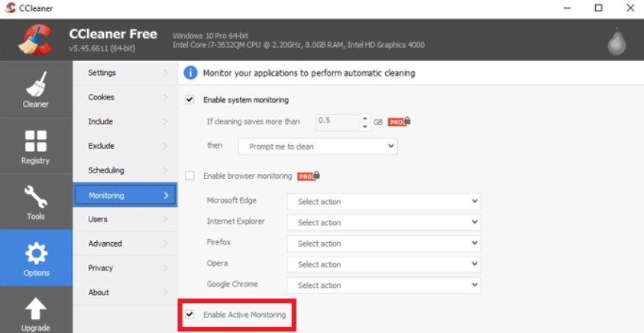
Task: Select the Options gear icon
Action: 36,253
